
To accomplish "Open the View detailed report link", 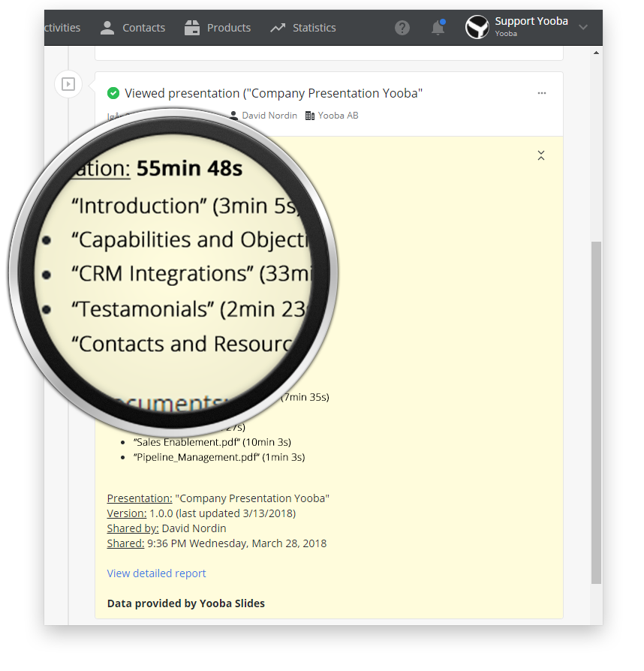I will (x=156, y=573).
